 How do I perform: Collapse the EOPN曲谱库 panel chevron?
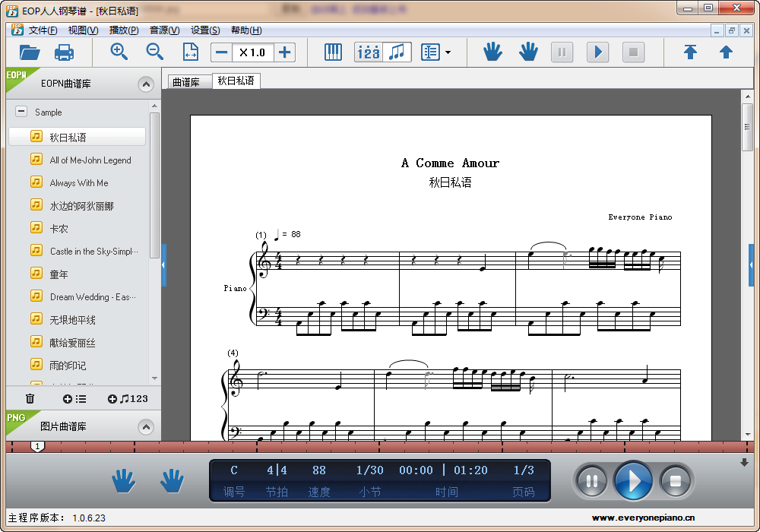tap(146, 84)
